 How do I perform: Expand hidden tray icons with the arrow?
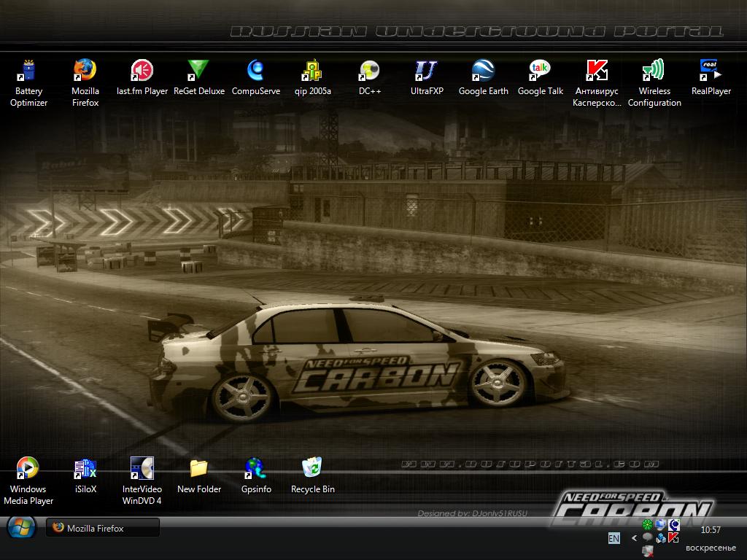pos(634,538)
